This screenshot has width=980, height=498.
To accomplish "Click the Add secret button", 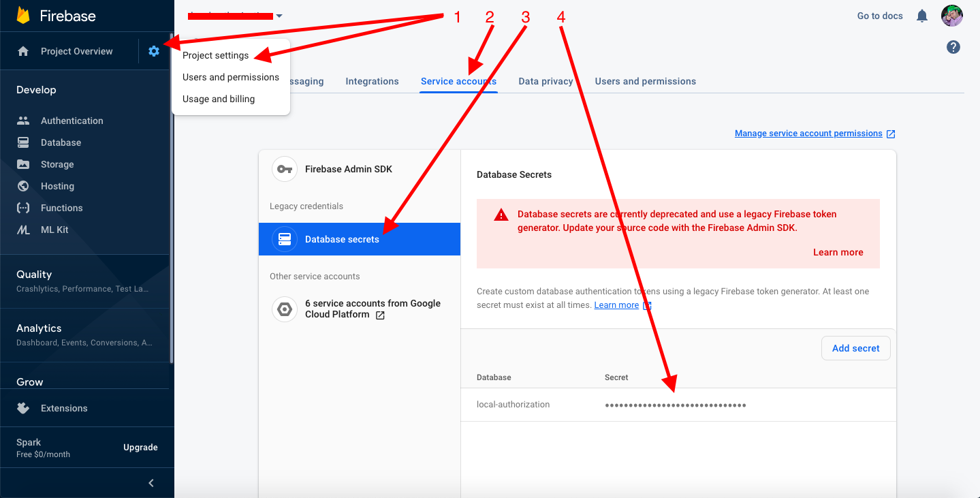I will point(856,348).
